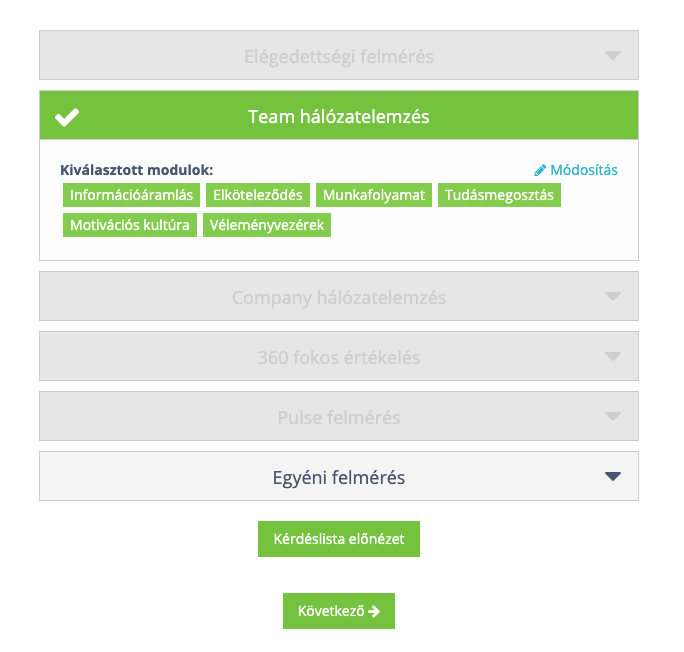This screenshot has height=652, width=684.
Task: Expand the Egyéni felmérés dark arrow
Action: point(613,477)
